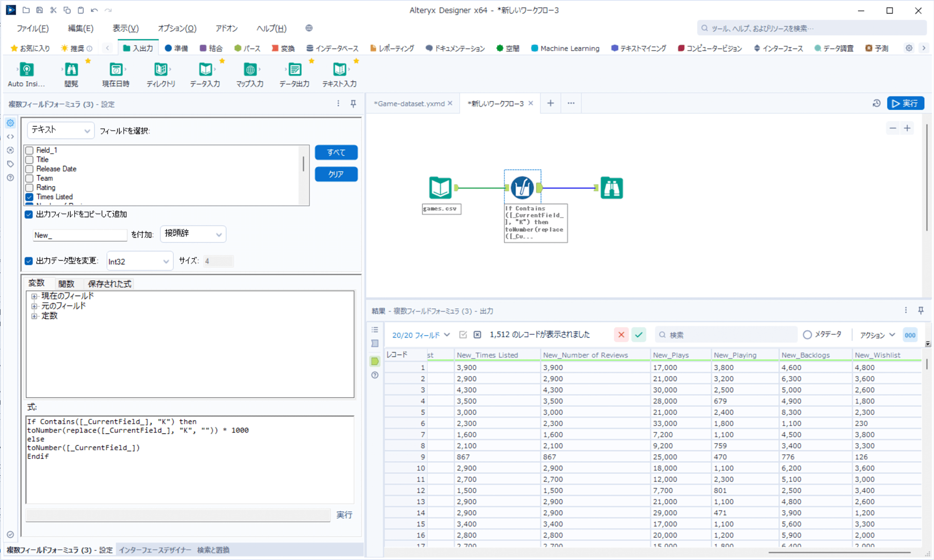Toggle 出力フィールドをコピーして追加 checkbox
The width and height of the screenshot is (934, 560).
29,214
